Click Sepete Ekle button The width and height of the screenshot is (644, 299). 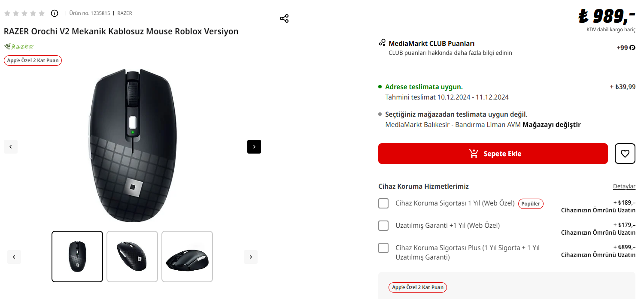[x=493, y=154]
